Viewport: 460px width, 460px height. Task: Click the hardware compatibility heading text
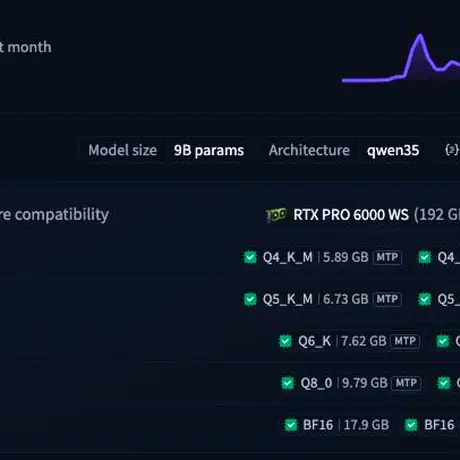click(54, 215)
